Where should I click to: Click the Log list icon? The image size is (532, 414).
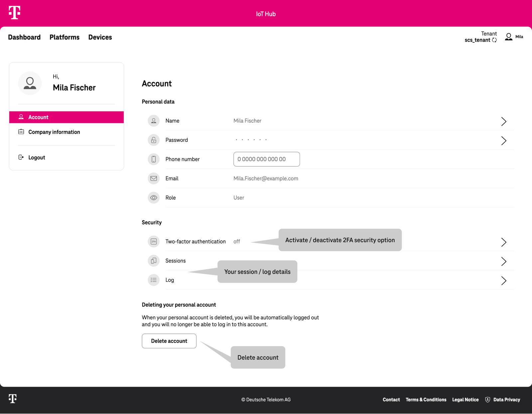[x=153, y=280]
